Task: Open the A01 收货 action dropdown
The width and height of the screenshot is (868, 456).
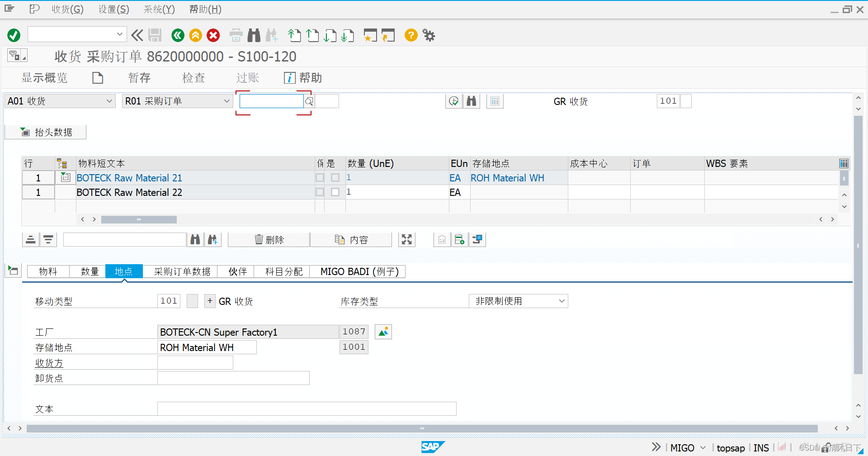Action: click(x=109, y=101)
